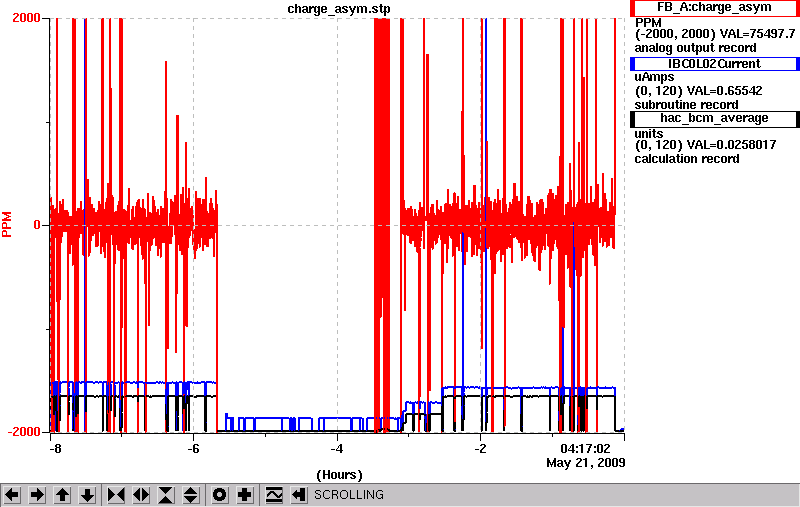The width and height of the screenshot is (800, 507).
Task: Click the circle auto-scale toolbar icon
Action: click(x=220, y=495)
